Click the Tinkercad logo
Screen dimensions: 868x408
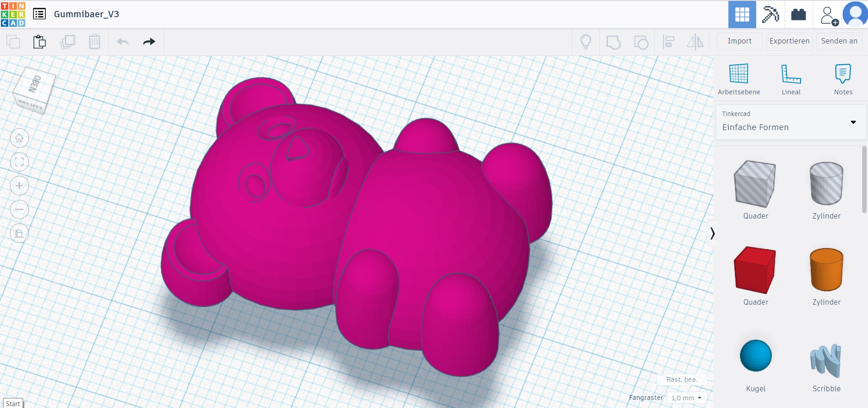click(x=13, y=14)
